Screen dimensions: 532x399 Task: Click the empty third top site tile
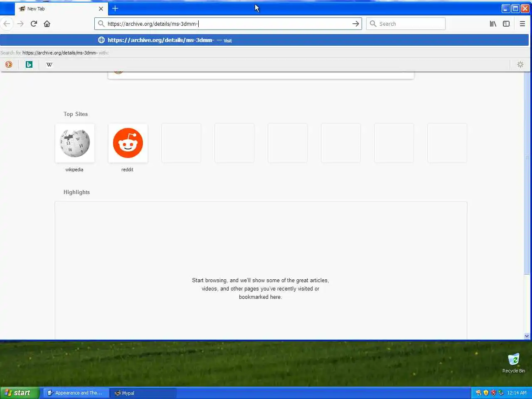181,143
